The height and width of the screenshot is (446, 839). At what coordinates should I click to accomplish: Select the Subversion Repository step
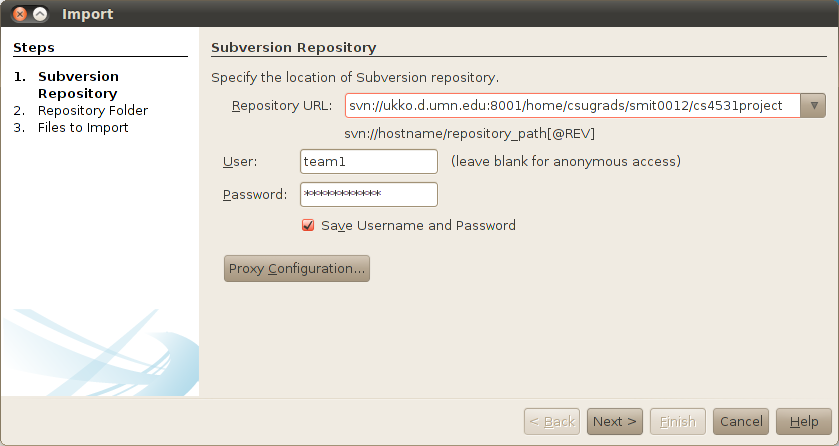[x=78, y=85]
